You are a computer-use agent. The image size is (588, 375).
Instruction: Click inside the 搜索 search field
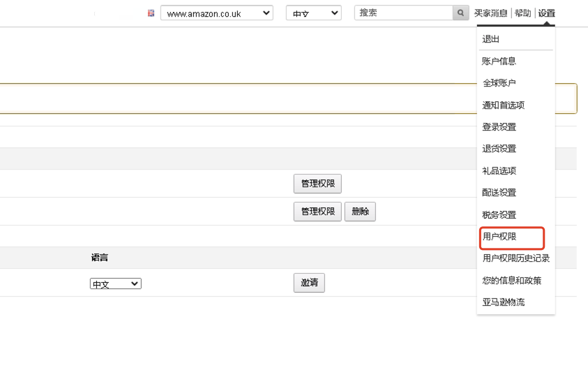point(403,13)
